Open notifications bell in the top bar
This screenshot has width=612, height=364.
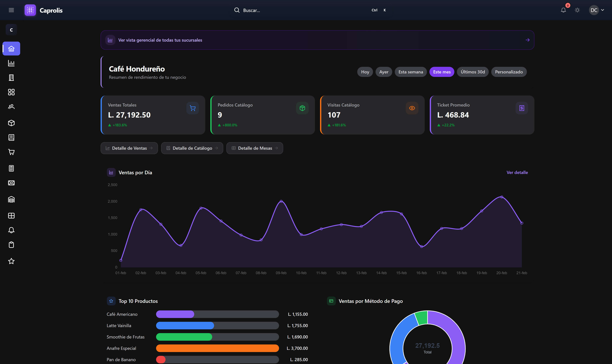coord(563,10)
